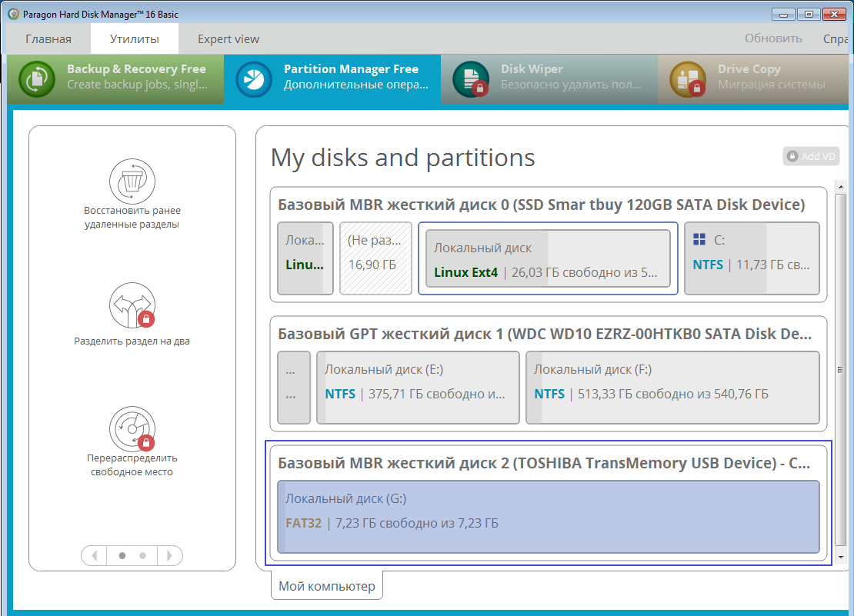Select the NTFS C: system partition
The height and width of the screenshot is (616, 854).
tap(752, 258)
